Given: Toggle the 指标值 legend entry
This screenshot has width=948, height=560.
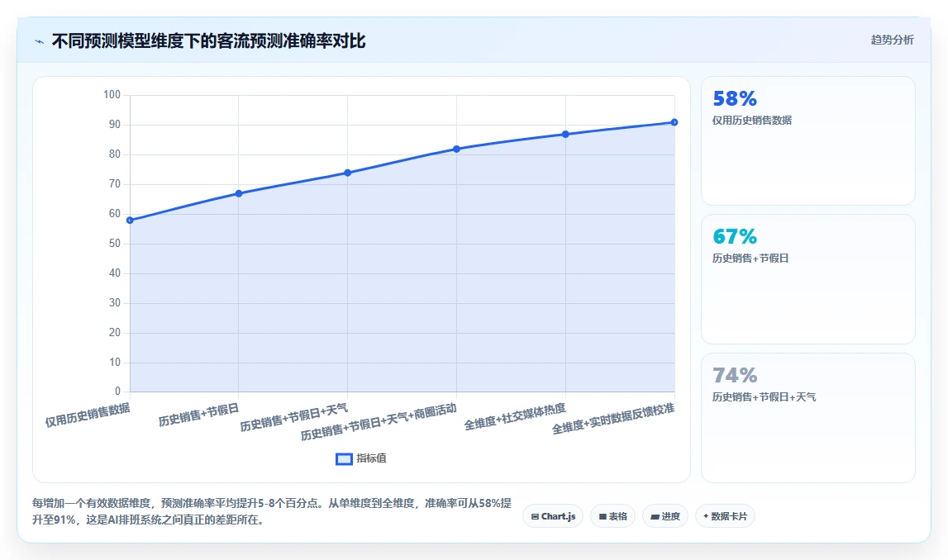Looking at the screenshot, I should [x=361, y=458].
